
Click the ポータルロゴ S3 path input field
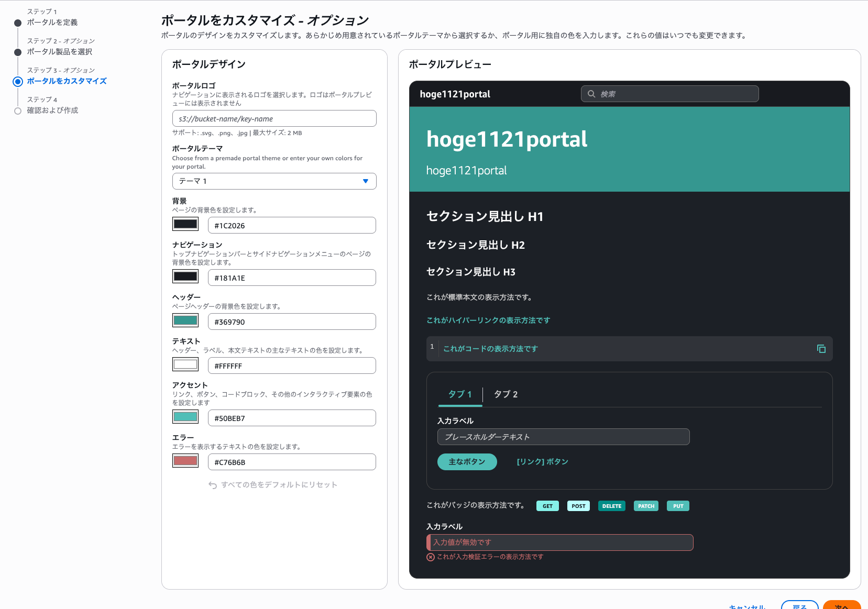point(274,119)
